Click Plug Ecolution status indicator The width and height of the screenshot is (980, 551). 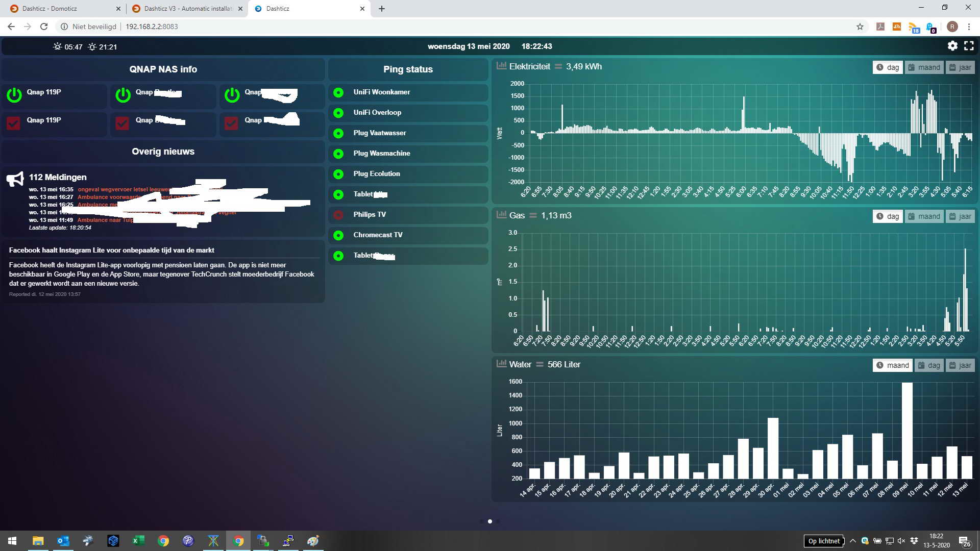tap(338, 174)
